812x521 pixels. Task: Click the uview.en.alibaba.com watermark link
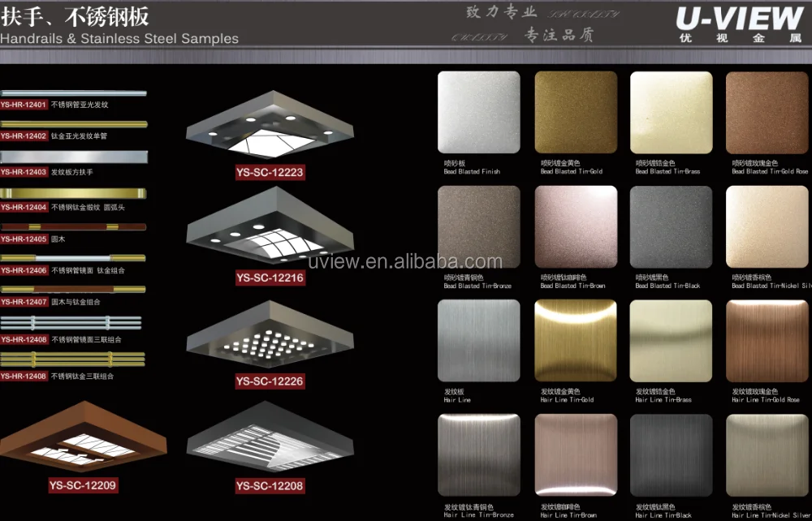click(405, 261)
